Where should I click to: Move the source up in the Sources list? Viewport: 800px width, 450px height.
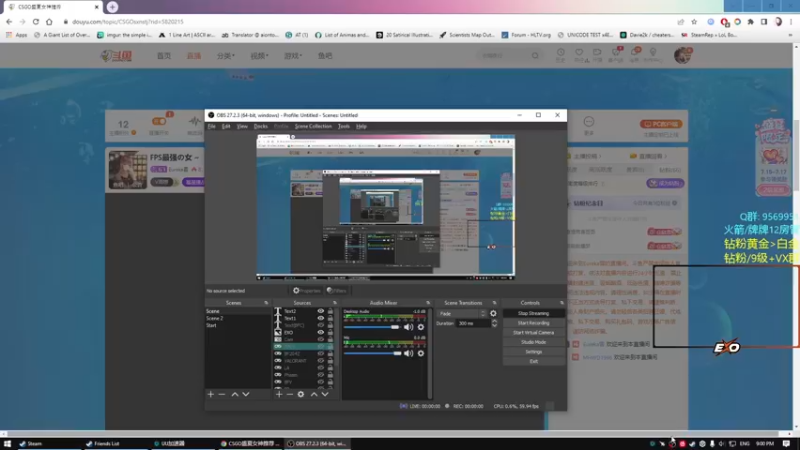pos(314,394)
